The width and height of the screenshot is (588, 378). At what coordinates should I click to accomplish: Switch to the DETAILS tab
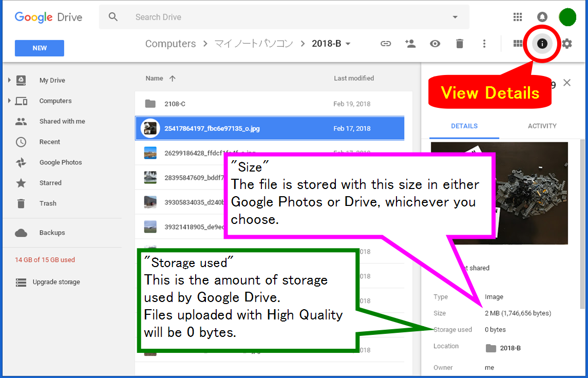point(464,126)
